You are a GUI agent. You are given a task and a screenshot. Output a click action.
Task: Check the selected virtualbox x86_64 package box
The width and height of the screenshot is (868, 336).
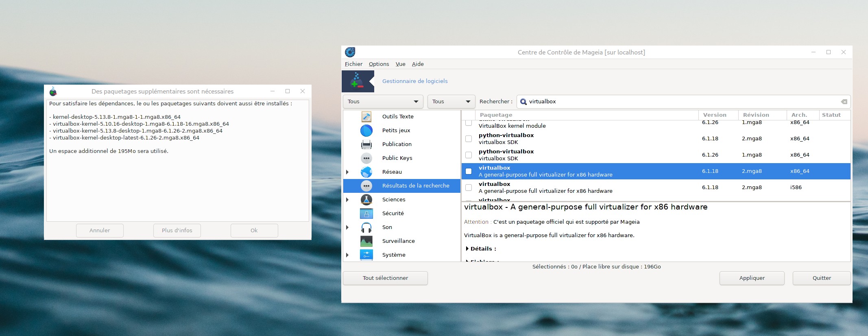click(469, 171)
